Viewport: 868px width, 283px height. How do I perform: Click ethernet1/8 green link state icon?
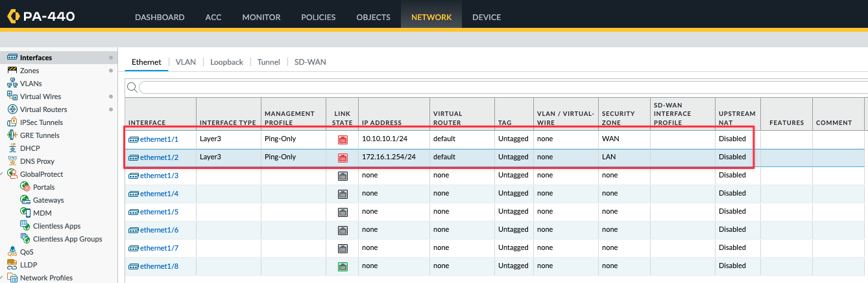coord(343,266)
